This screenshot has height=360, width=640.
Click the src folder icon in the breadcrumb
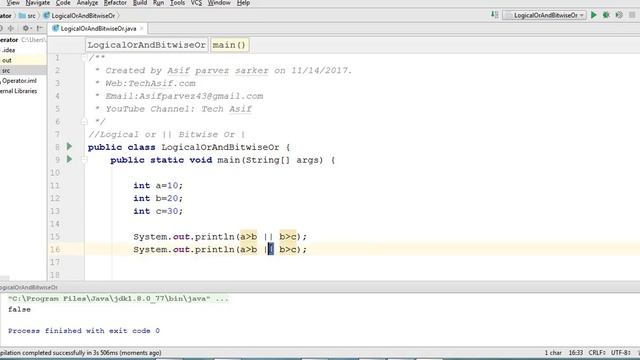point(22,16)
